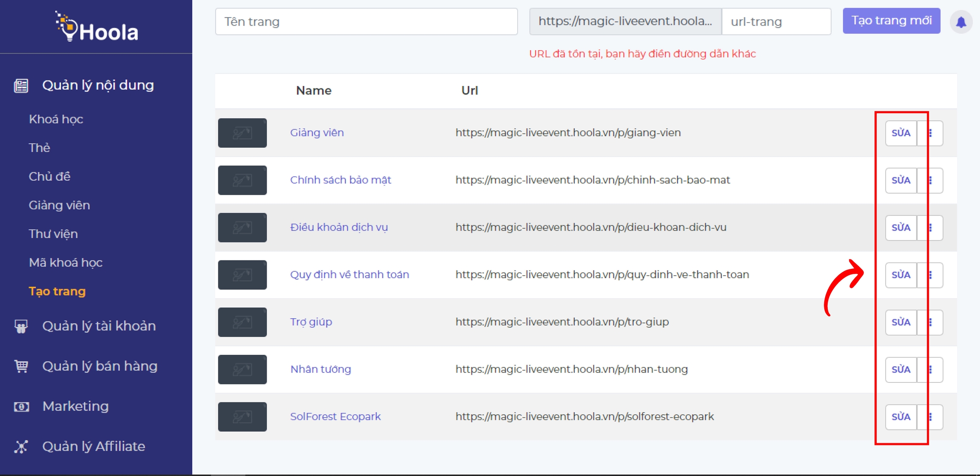Click the Quản lý tài khoản icon

pos(21,326)
